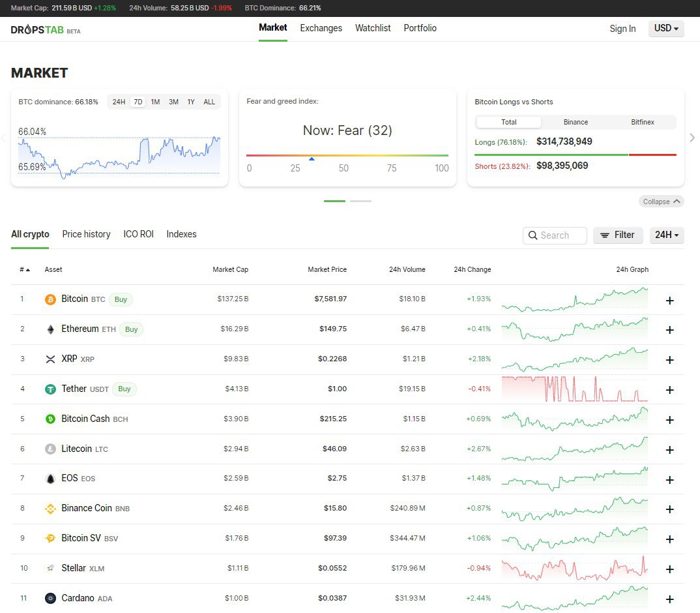Add Bitcoin to watchlist with plus icon

(669, 301)
